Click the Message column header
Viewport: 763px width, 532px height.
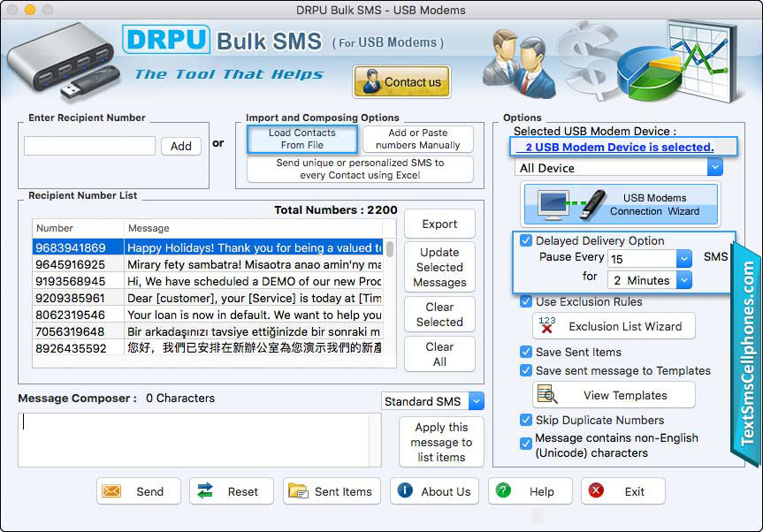[253, 228]
